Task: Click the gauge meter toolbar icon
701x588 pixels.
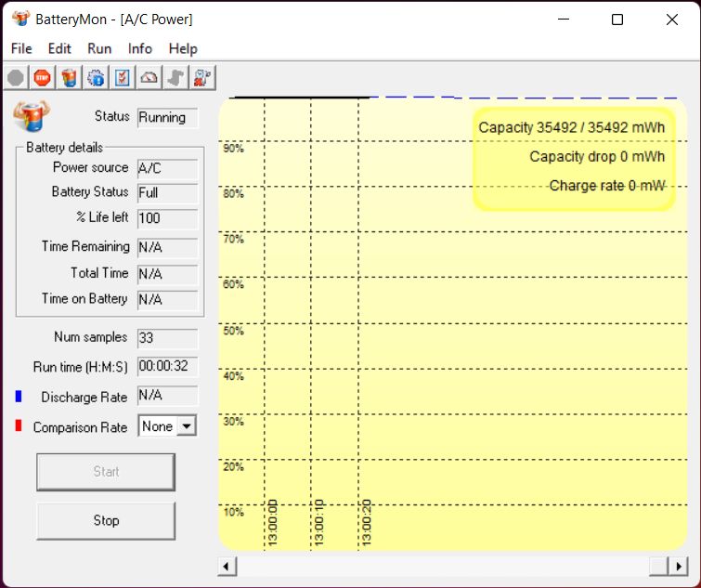Action: point(149,78)
